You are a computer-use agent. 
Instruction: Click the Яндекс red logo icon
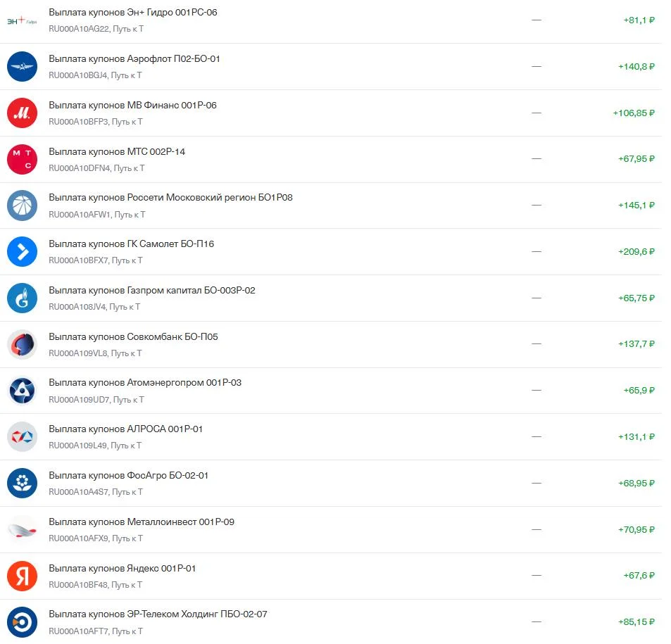coord(23,576)
